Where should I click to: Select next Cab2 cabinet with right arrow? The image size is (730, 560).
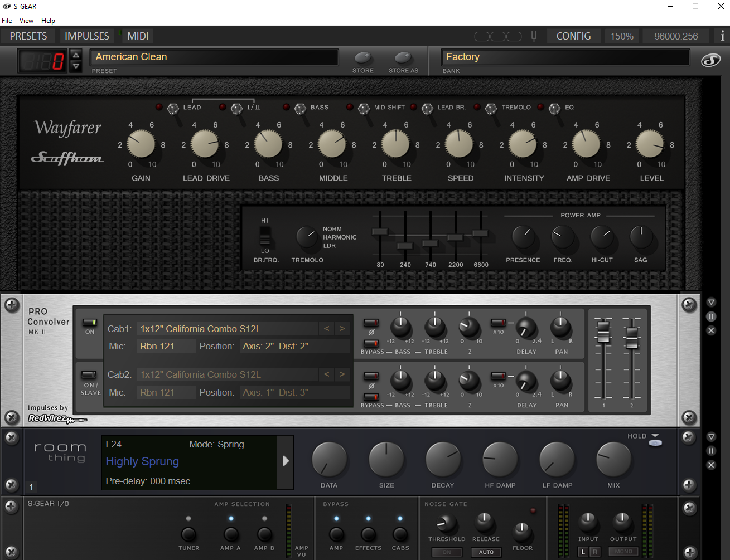click(x=342, y=374)
